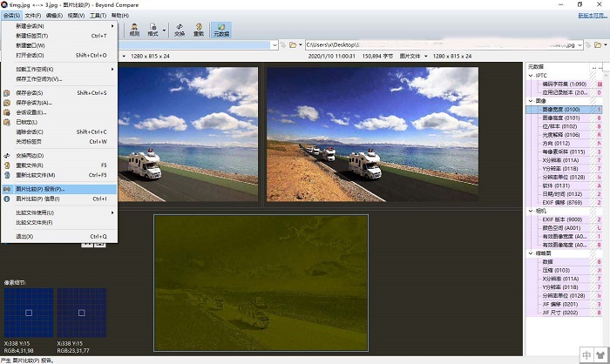Open the 工具(T) menu in the menu bar

tap(98, 16)
